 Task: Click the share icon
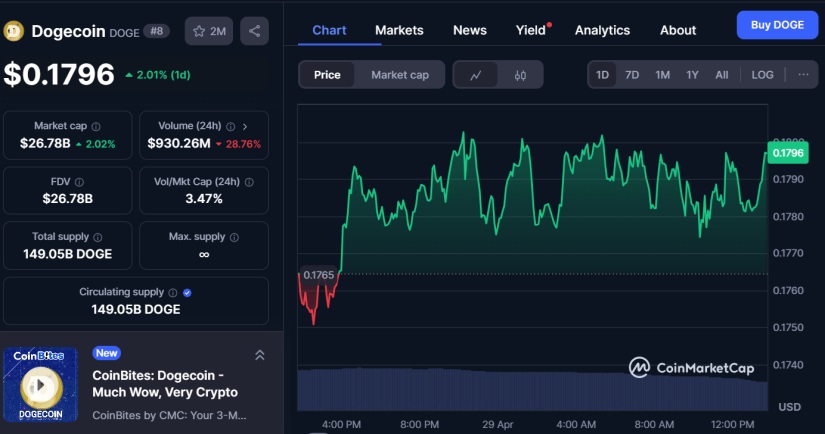click(x=255, y=31)
